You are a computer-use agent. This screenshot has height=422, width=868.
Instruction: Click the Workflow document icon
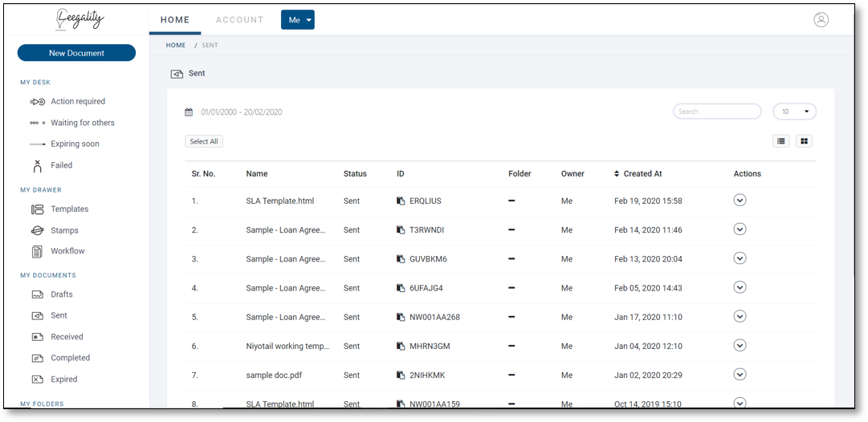tap(38, 252)
